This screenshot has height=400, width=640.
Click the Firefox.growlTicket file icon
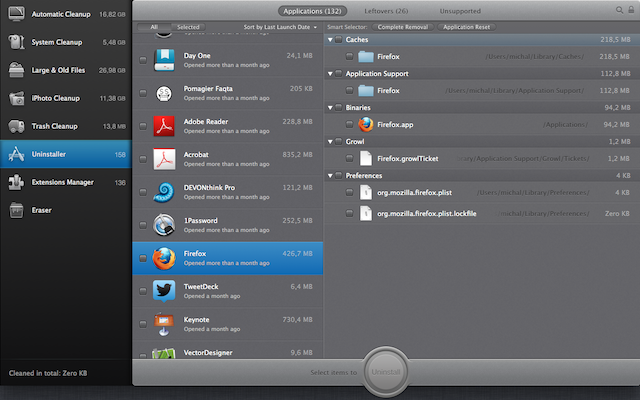pyautogui.click(x=366, y=158)
